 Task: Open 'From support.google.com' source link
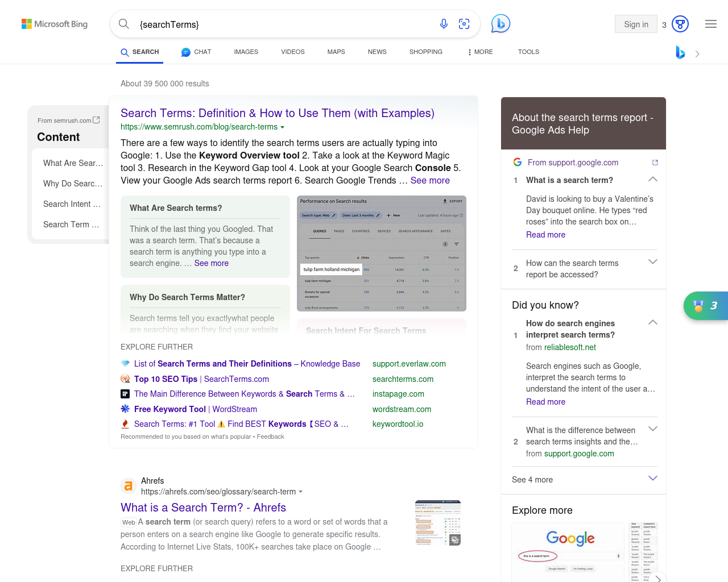[x=573, y=163]
